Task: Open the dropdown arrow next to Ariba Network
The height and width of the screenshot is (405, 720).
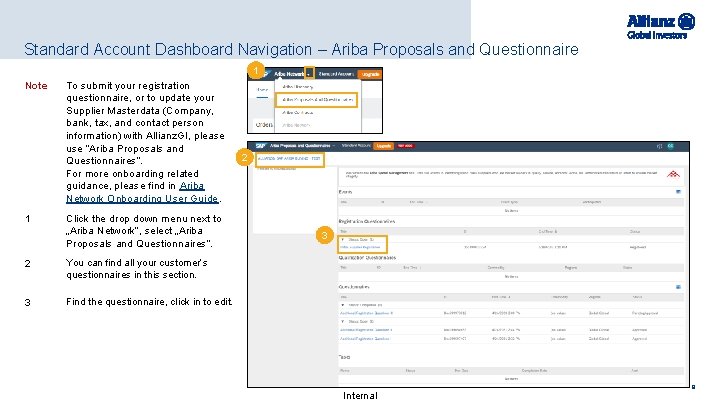Action: click(x=309, y=73)
